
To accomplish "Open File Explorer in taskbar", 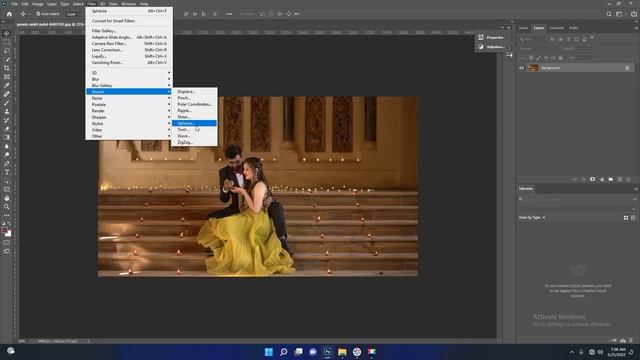I will 342,352.
